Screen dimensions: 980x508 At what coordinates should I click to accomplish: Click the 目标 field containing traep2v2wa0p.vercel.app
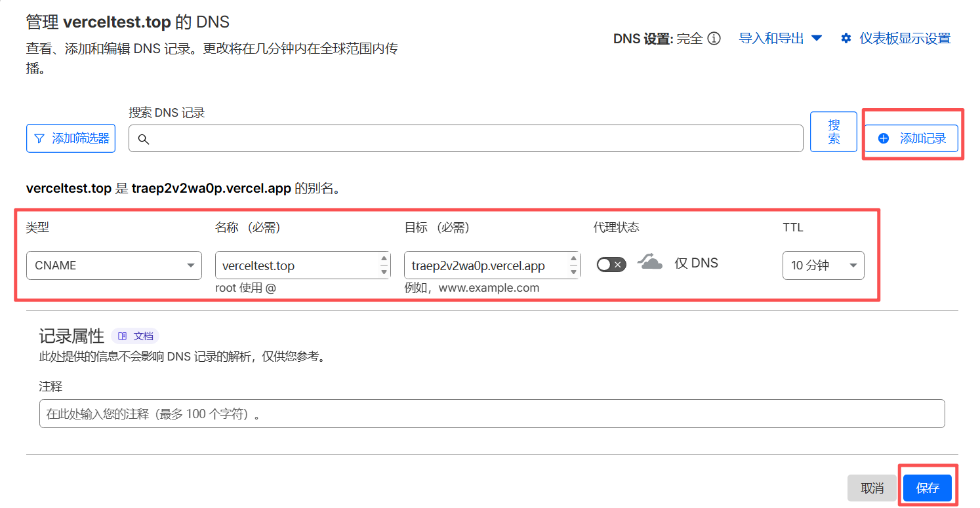pyautogui.click(x=492, y=265)
